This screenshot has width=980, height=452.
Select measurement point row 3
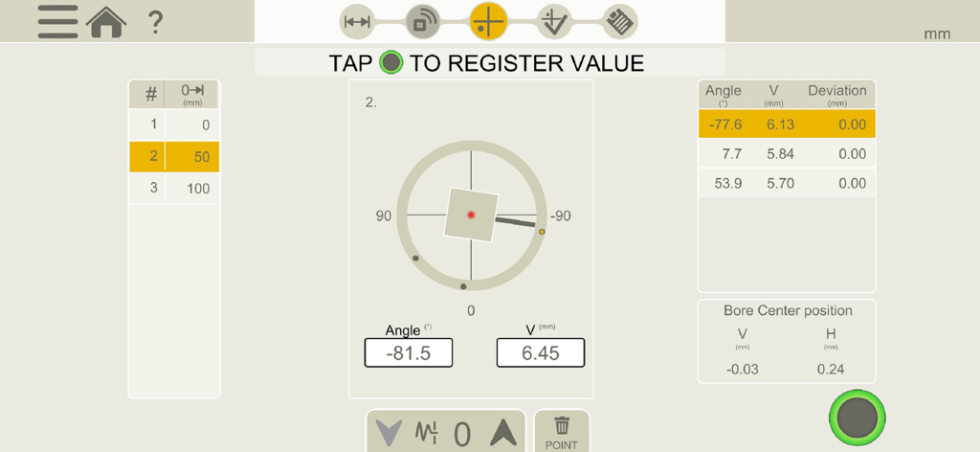pyautogui.click(x=174, y=189)
